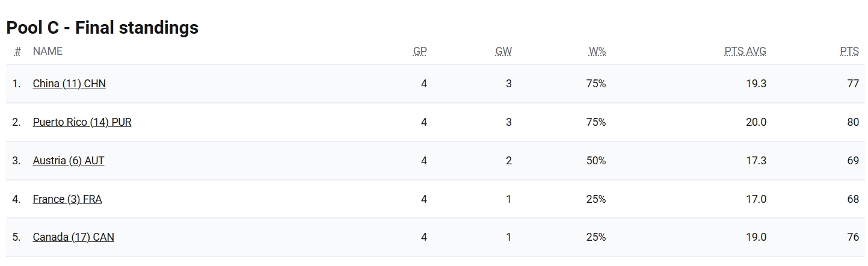This screenshot has width=868, height=266.
Task: Click the Pool C - Final standings heading
Action: pyautogui.click(x=102, y=28)
